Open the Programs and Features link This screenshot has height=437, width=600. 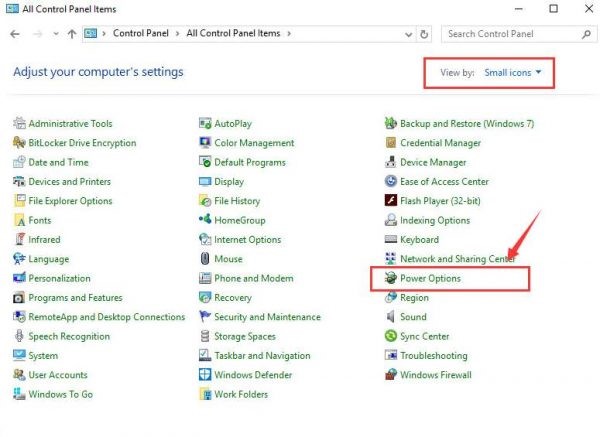(75, 298)
